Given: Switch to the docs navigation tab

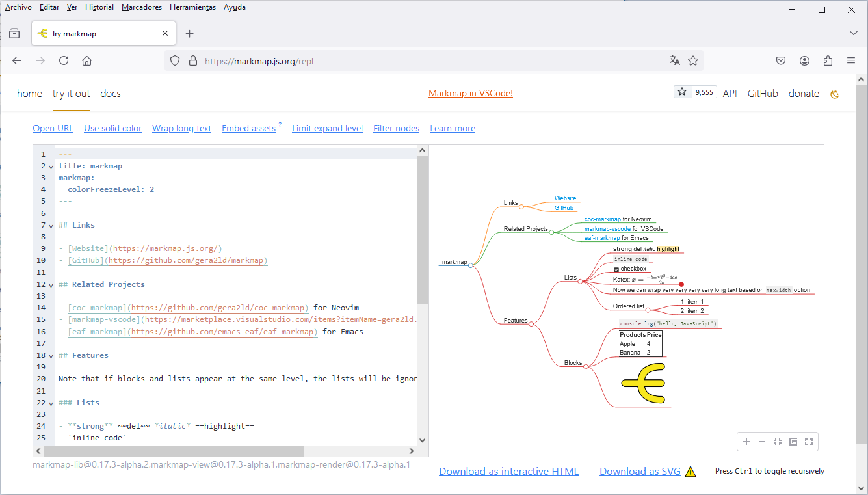Looking at the screenshot, I should (110, 94).
